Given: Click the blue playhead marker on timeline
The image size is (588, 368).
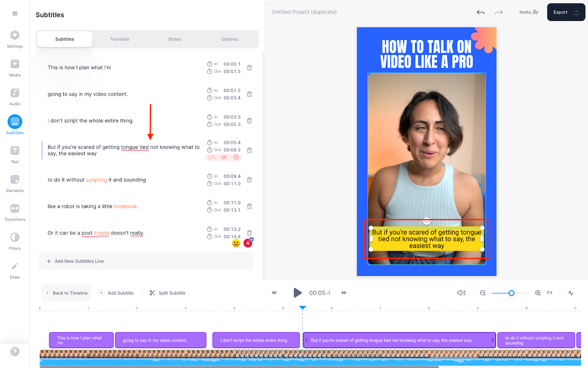Looking at the screenshot, I should 302,308.
